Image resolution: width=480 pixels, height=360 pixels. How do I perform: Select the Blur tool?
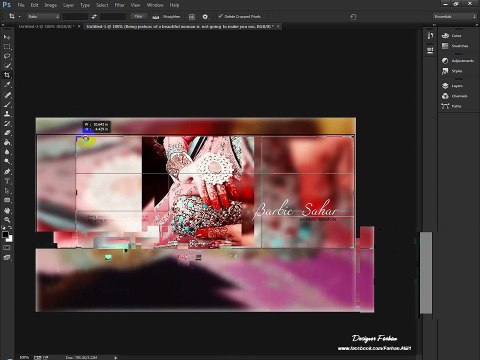point(7,152)
